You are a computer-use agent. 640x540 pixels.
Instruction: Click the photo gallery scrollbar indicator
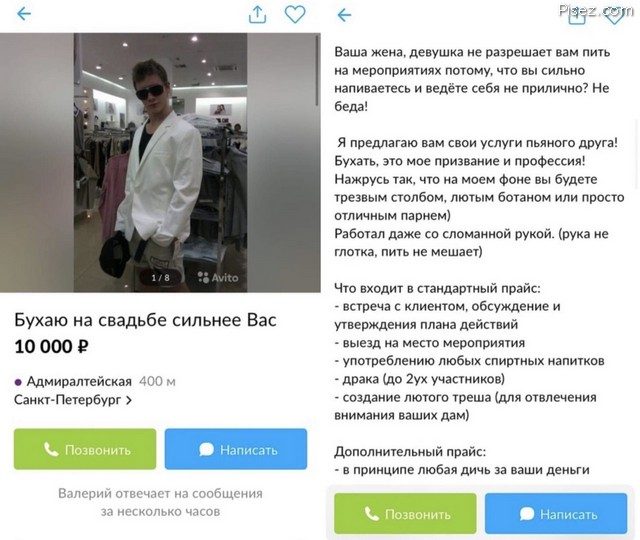[317, 71]
